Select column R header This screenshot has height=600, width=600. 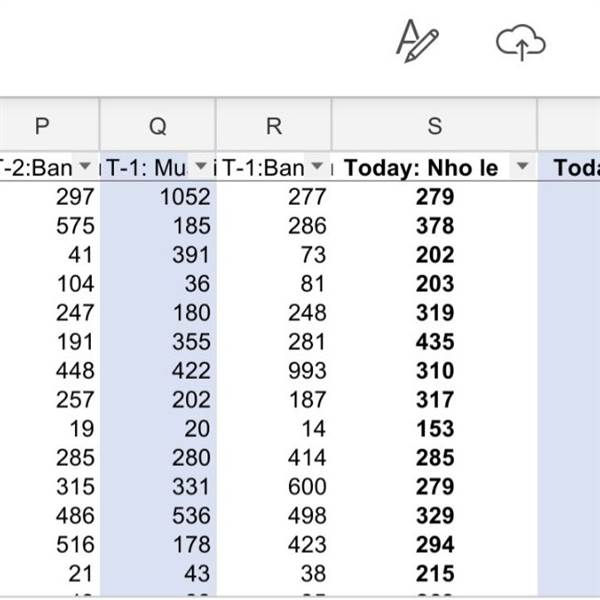click(x=274, y=126)
